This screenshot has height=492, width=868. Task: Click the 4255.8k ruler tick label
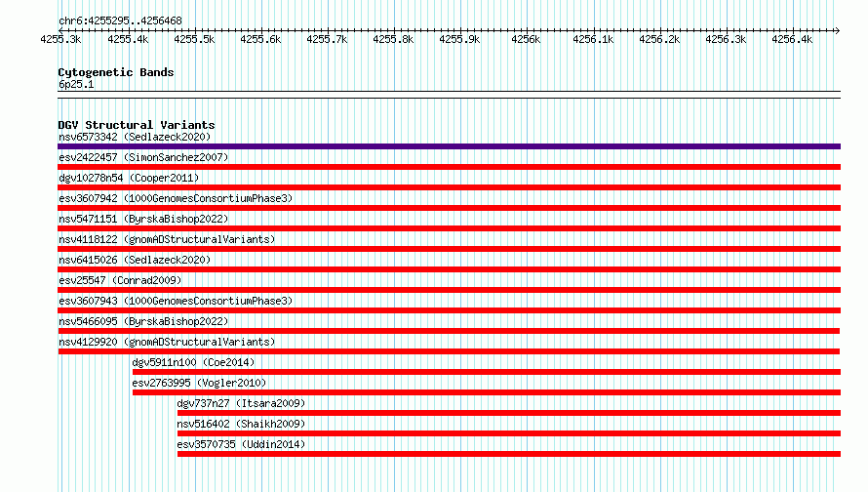[393, 39]
